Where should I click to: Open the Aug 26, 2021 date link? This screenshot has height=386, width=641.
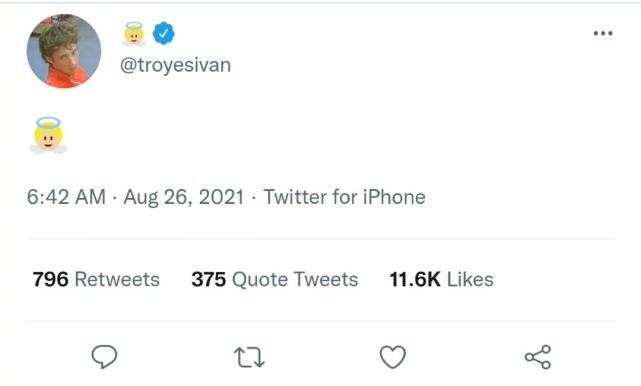[184, 197]
